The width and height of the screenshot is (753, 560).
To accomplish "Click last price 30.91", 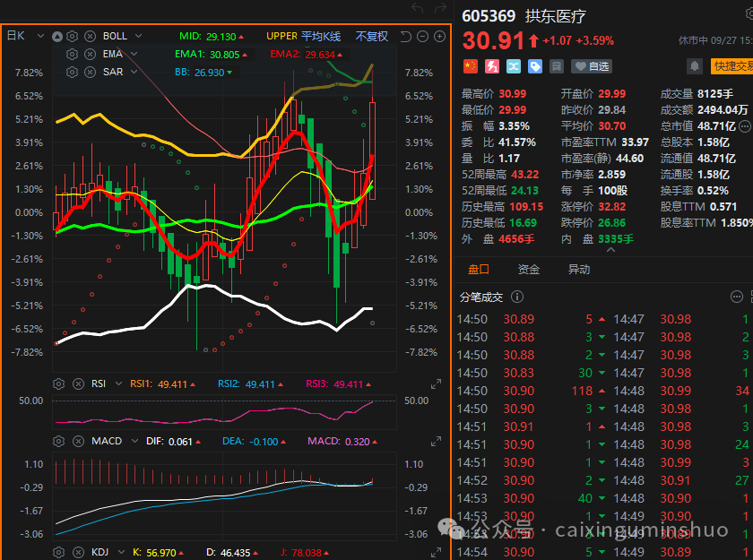I will pos(493,41).
